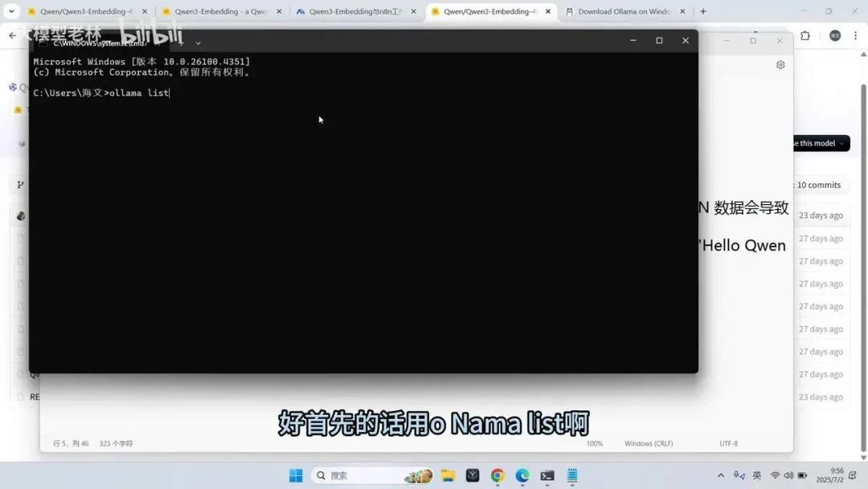Open the '10 commits' link
This screenshot has height=489, width=868.
coord(818,185)
